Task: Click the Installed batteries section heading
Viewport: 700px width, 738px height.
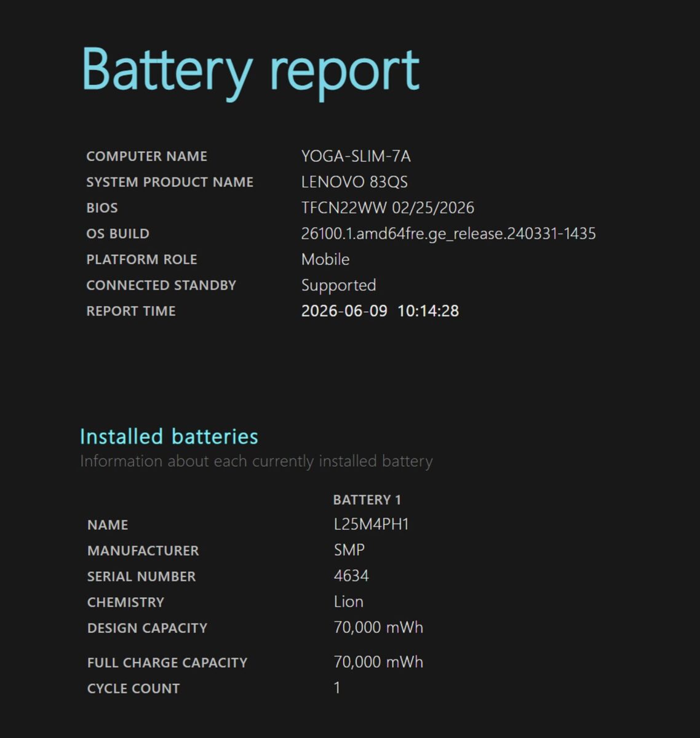Action: click(169, 437)
